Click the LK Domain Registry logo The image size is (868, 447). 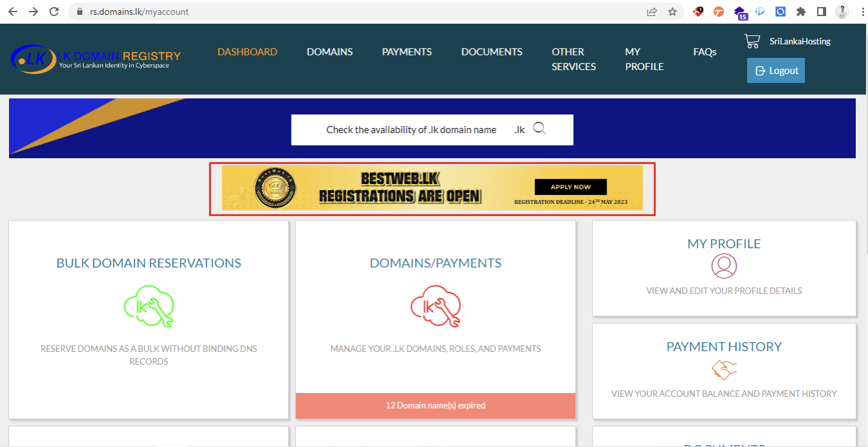coord(96,59)
